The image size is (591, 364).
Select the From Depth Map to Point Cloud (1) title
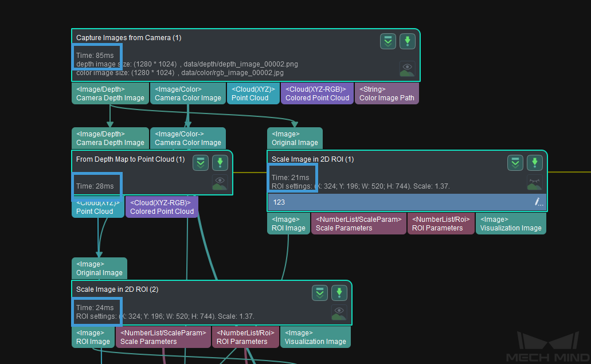(130, 159)
